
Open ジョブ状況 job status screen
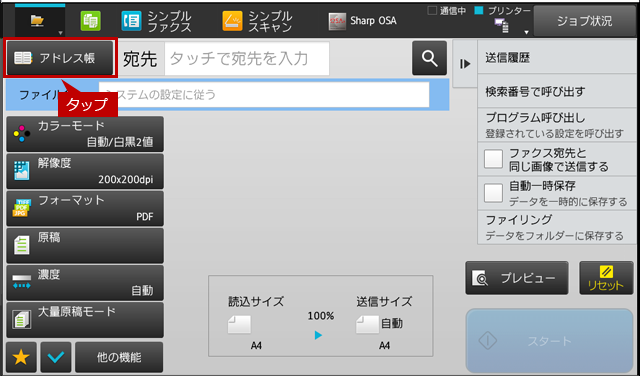click(584, 21)
